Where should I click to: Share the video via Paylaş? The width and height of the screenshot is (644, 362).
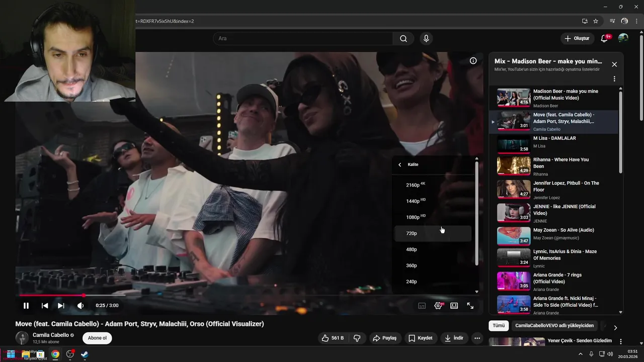point(384,338)
